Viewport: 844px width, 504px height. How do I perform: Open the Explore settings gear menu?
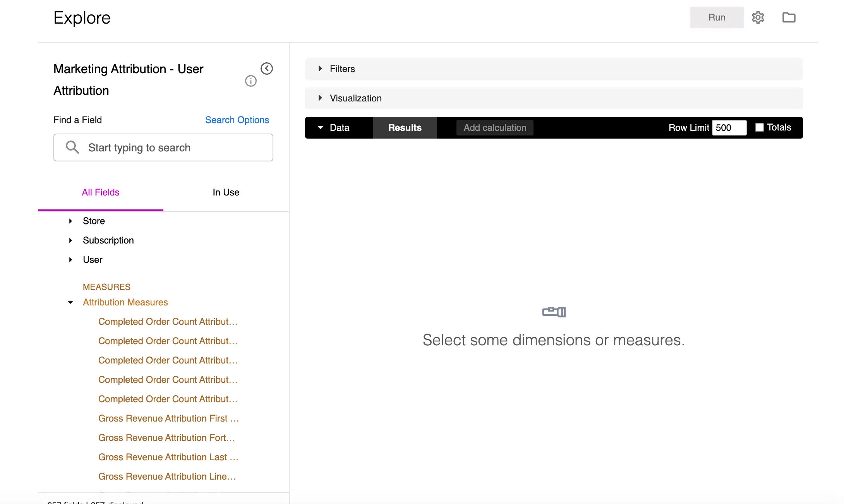pos(758,17)
